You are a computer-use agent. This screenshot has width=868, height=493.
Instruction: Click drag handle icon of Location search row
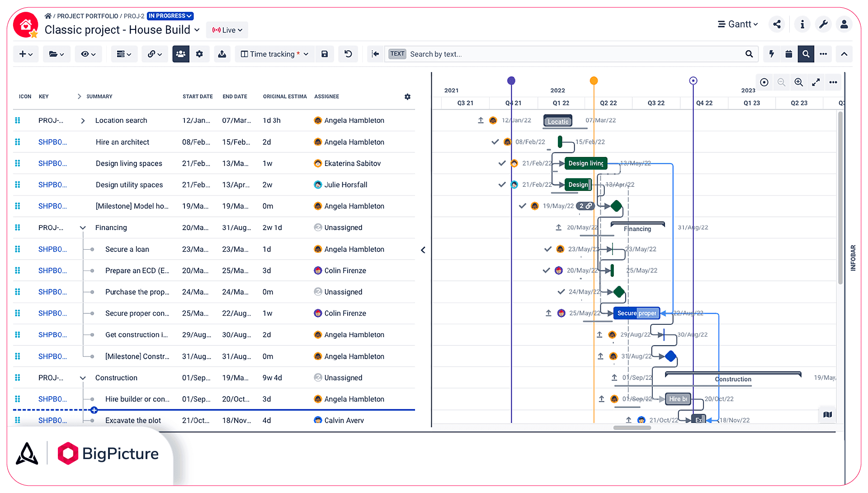(x=18, y=120)
